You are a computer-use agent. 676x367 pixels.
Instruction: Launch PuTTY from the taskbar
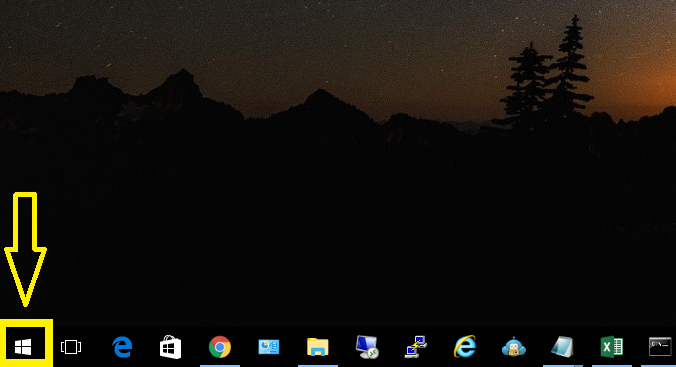click(416, 347)
